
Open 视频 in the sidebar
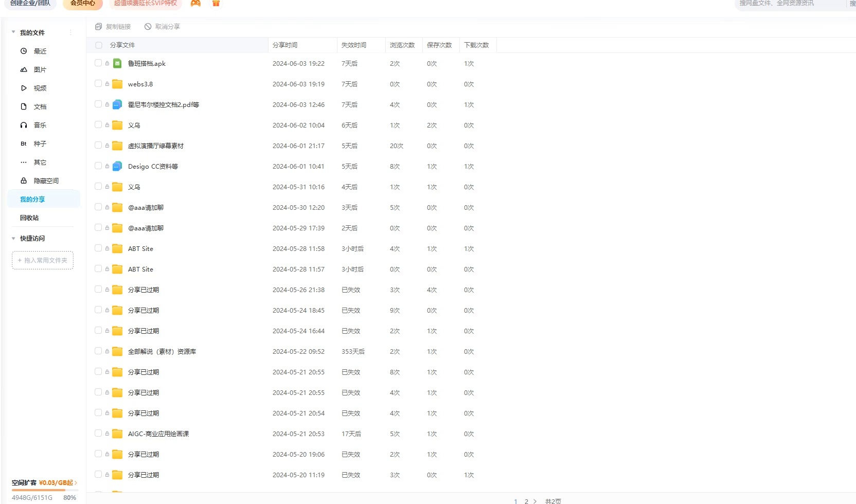point(40,88)
